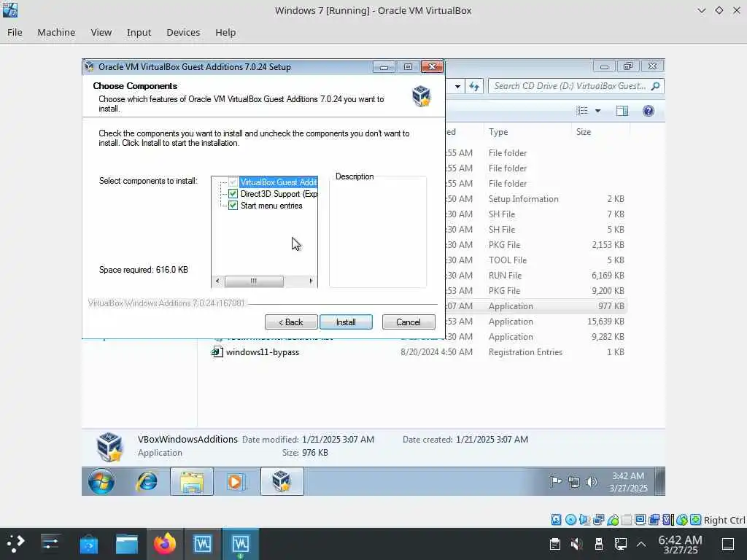This screenshot has height=560, width=747.
Task: Select the VirtualBox Guest Additions component row
Action: tap(278, 182)
